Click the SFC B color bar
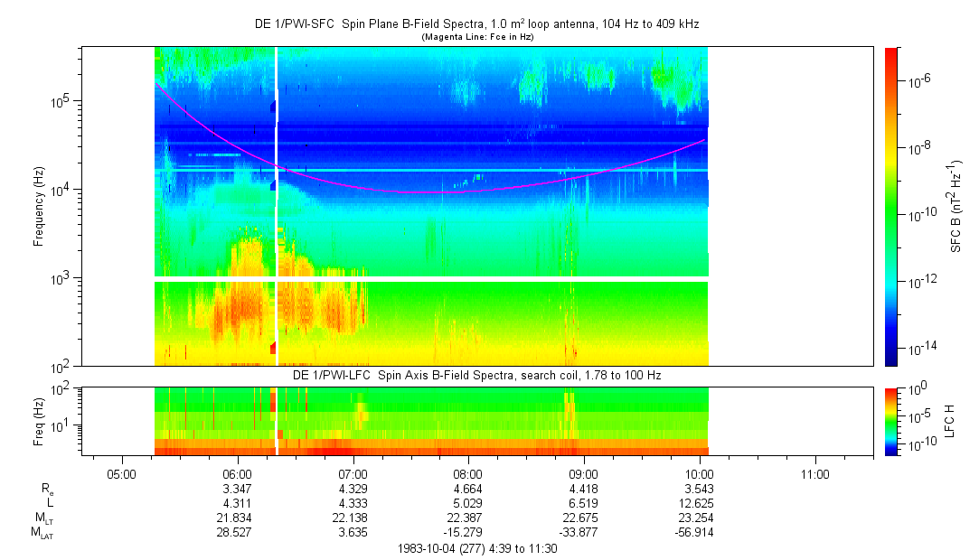979x560 pixels. pos(890,206)
